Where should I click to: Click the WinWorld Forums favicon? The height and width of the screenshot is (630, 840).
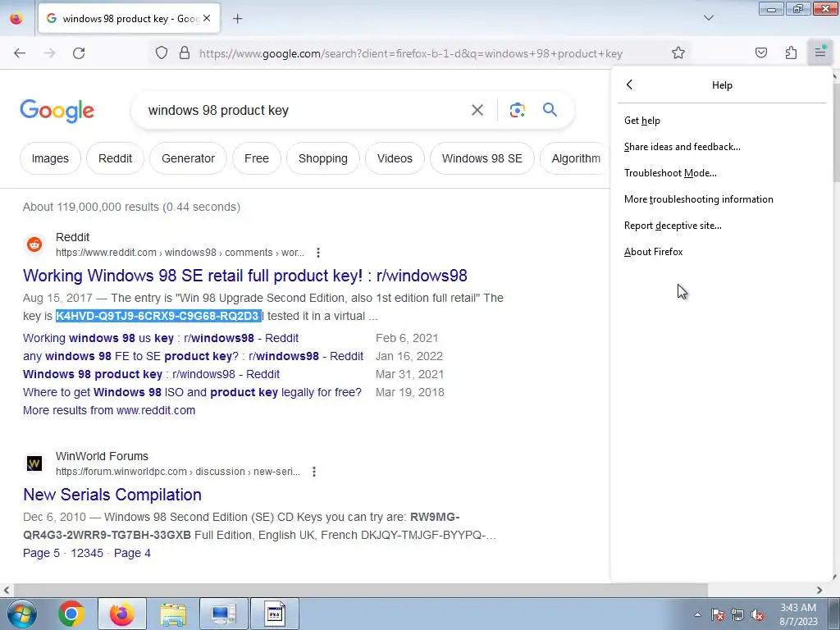pos(34,463)
